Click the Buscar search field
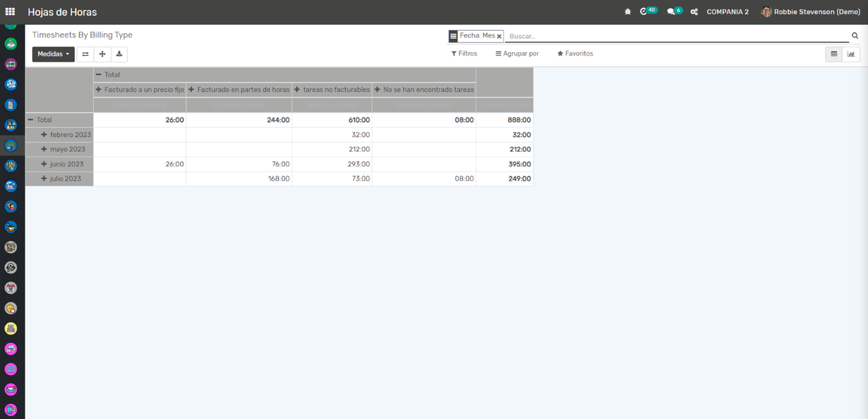The image size is (868, 419). [x=675, y=36]
